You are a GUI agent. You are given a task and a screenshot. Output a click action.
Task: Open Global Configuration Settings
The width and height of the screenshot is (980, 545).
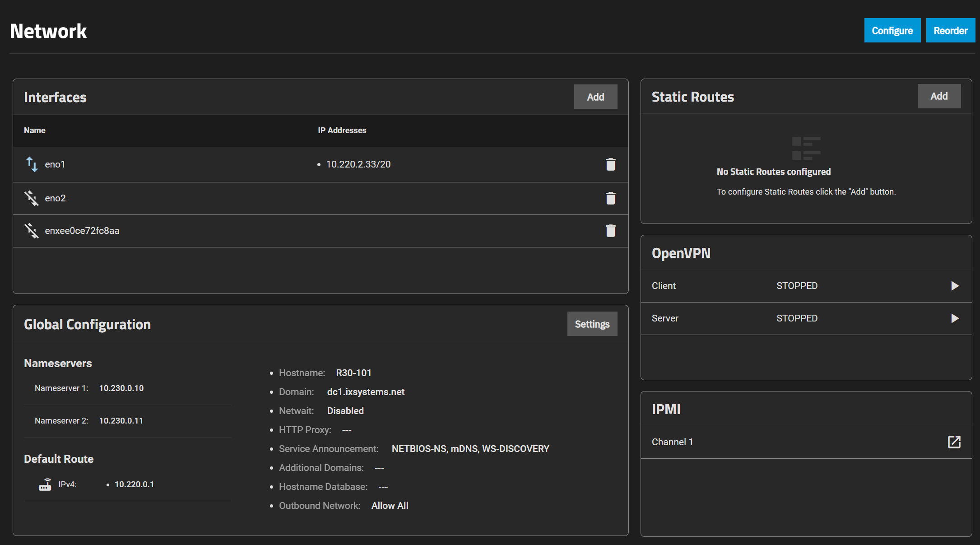592,324
